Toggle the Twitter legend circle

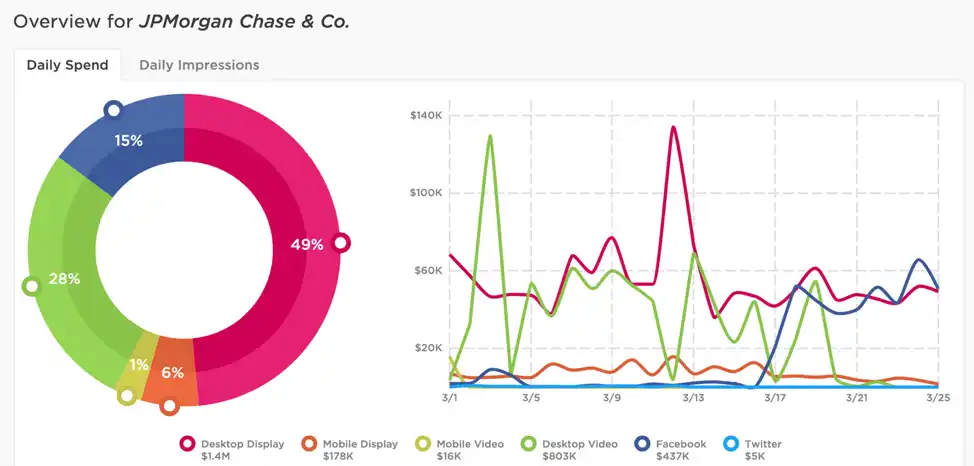coord(732,444)
